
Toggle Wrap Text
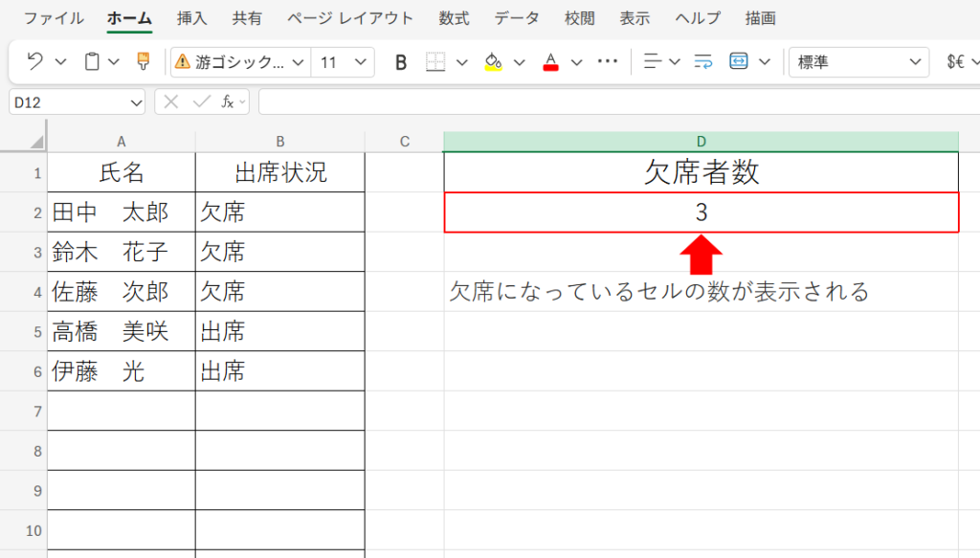703,62
